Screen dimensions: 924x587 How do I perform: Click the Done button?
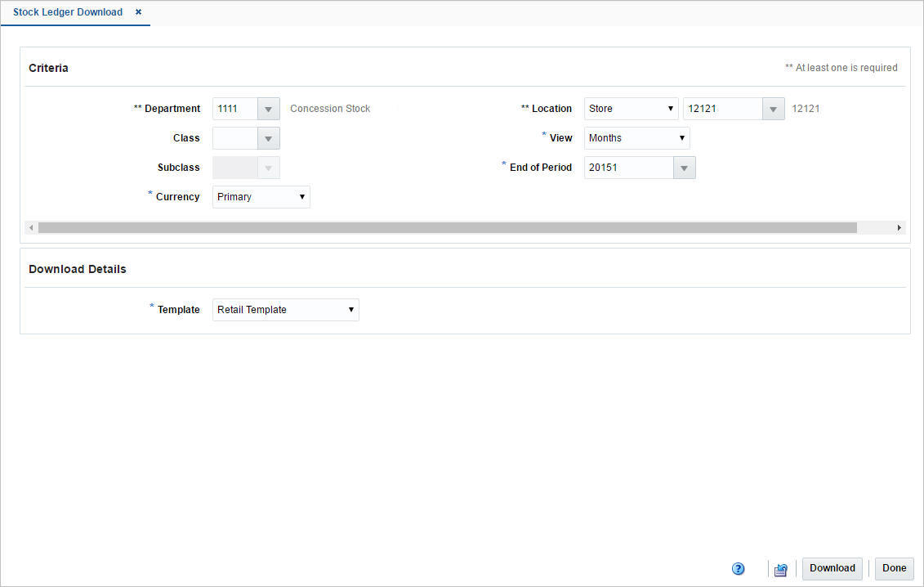click(894, 568)
